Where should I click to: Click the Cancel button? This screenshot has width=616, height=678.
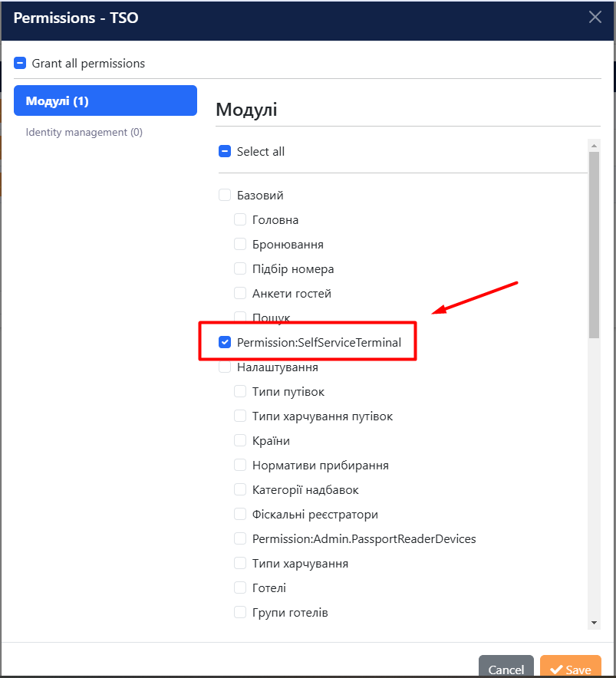coord(506,669)
